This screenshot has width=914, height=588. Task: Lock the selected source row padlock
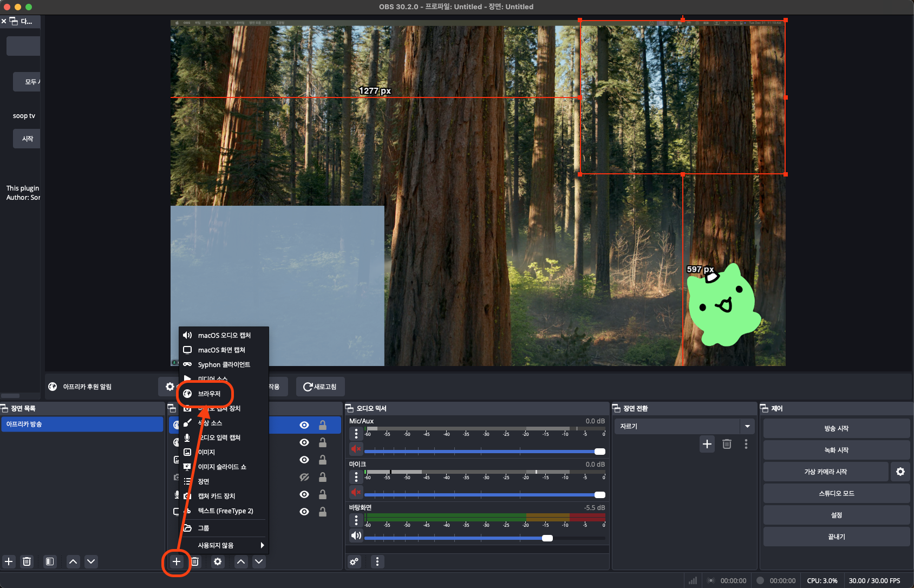(x=323, y=425)
